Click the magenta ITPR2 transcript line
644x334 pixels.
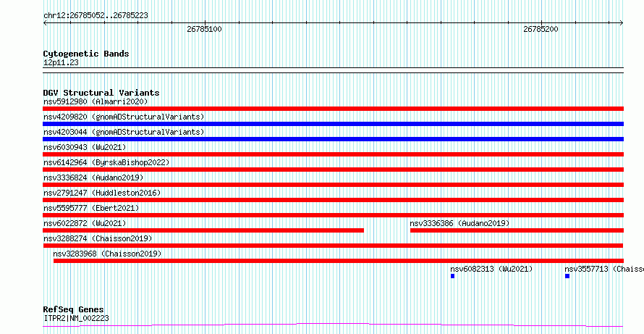point(333,325)
